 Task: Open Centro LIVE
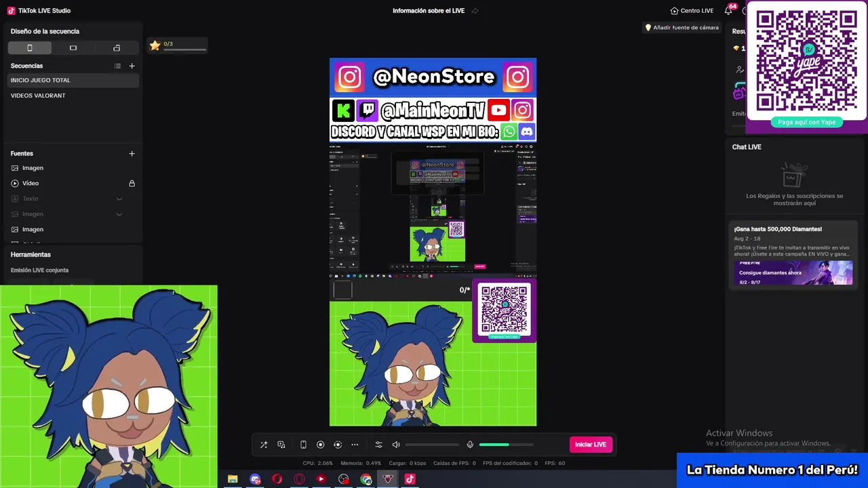click(692, 11)
